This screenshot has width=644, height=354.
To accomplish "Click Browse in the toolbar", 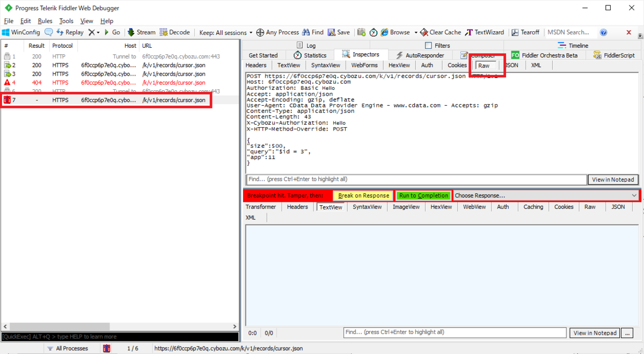I will tap(396, 32).
